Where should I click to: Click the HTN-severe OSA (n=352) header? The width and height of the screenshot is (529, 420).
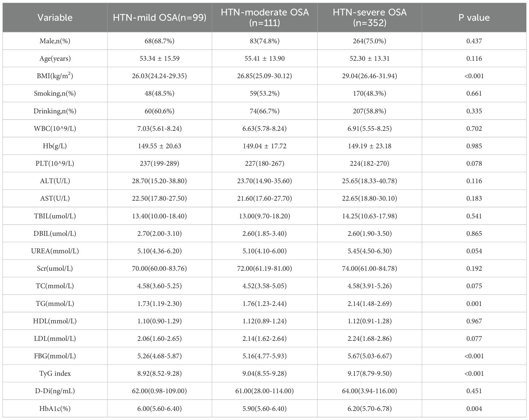(x=370, y=17)
